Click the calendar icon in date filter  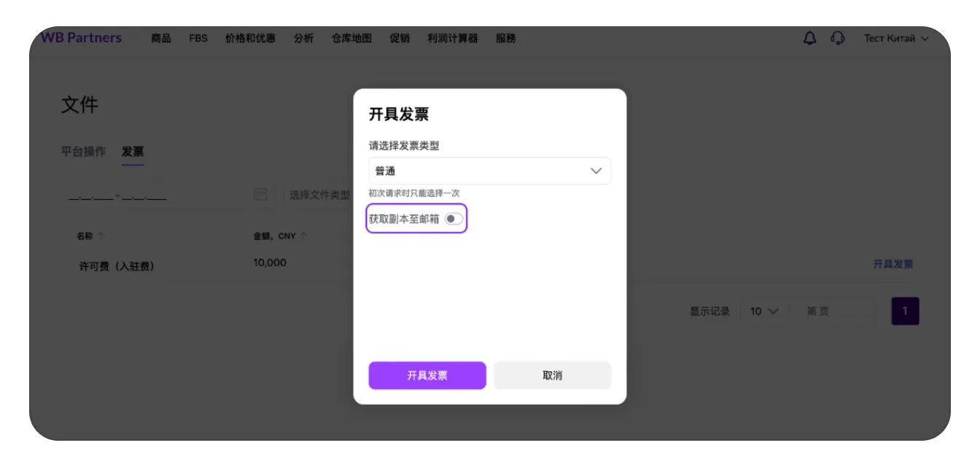click(x=260, y=195)
